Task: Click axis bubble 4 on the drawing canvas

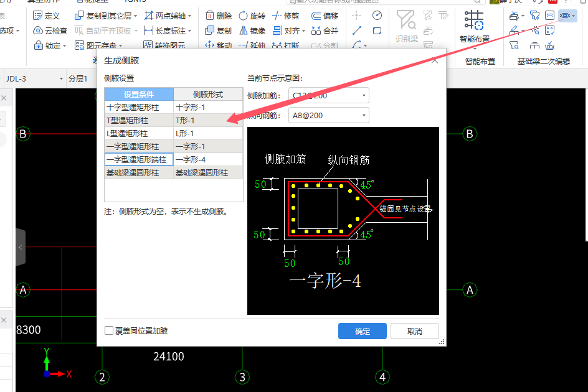Action: (x=382, y=377)
